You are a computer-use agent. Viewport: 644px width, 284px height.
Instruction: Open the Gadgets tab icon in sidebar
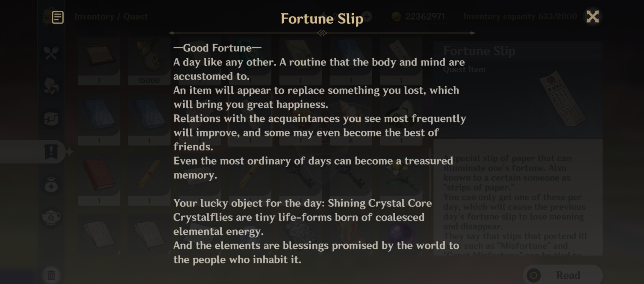(51, 119)
